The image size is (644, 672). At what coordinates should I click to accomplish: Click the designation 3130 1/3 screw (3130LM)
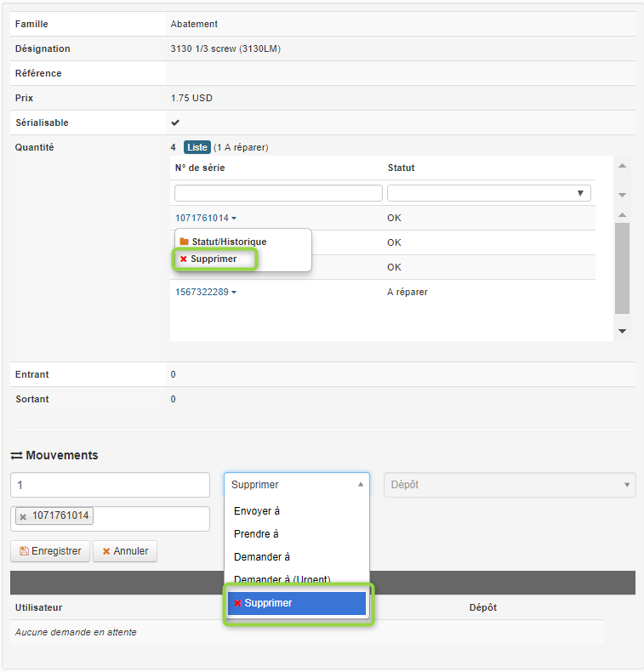(225, 48)
